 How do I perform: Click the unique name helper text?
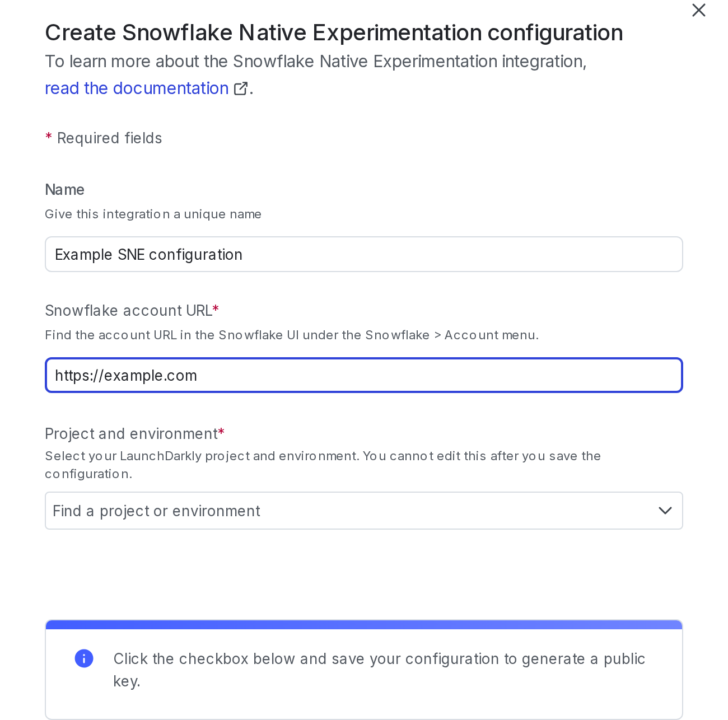[153, 214]
